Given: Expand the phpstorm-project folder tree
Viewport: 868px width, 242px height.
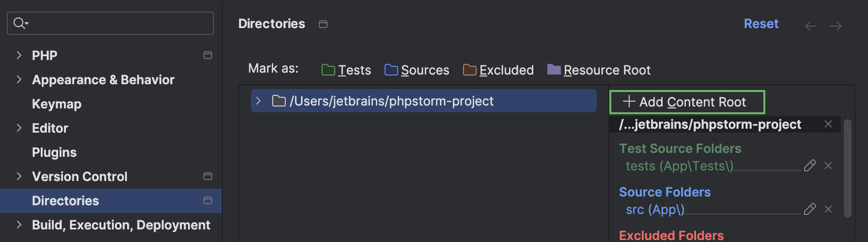Looking at the screenshot, I should (x=259, y=101).
